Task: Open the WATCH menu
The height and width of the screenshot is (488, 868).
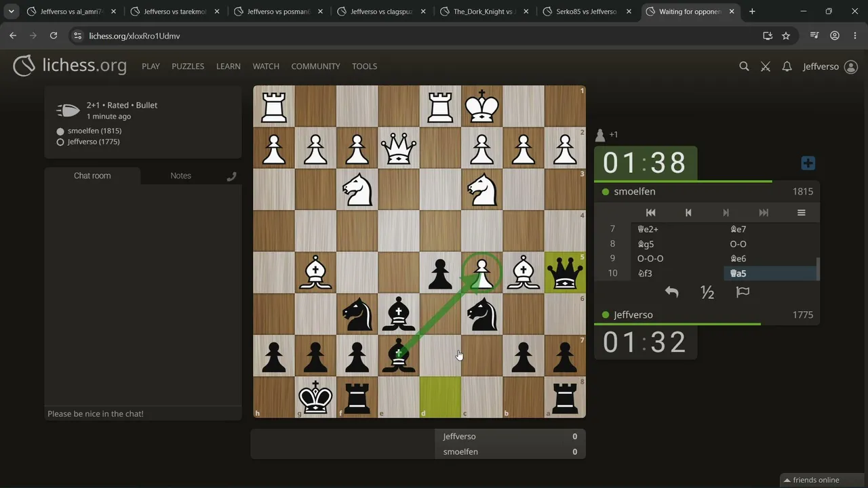Action: (266, 66)
